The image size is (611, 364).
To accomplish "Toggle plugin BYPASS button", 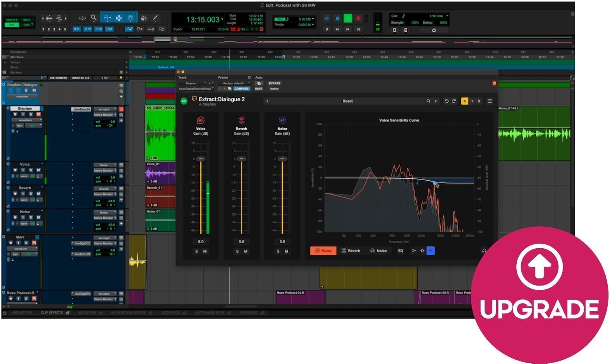I will 274,83.
